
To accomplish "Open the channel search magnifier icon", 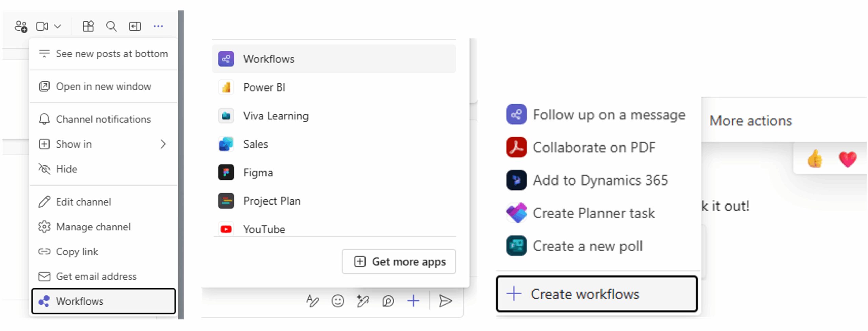I will (111, 26).
